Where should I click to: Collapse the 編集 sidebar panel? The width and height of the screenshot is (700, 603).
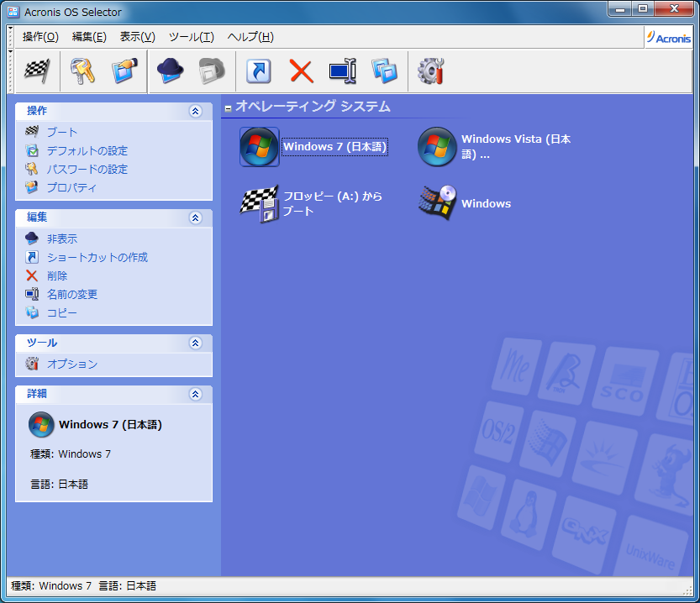(196, 218)
